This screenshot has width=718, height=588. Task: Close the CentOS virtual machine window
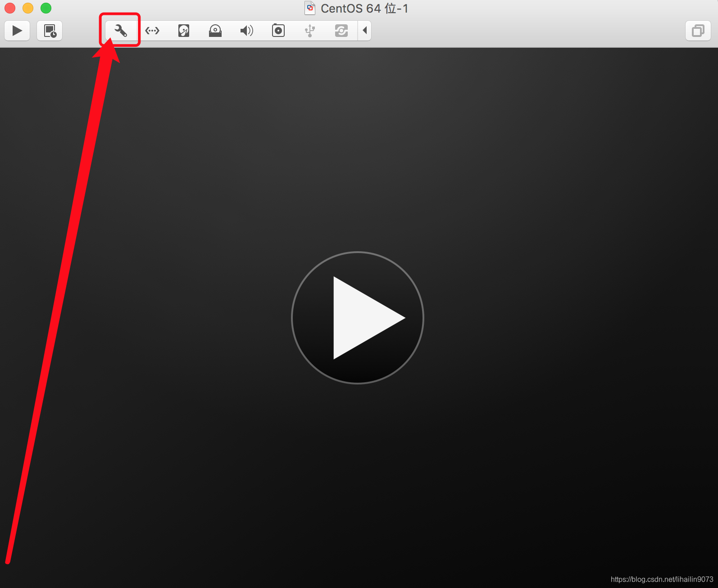coord(10,8)
